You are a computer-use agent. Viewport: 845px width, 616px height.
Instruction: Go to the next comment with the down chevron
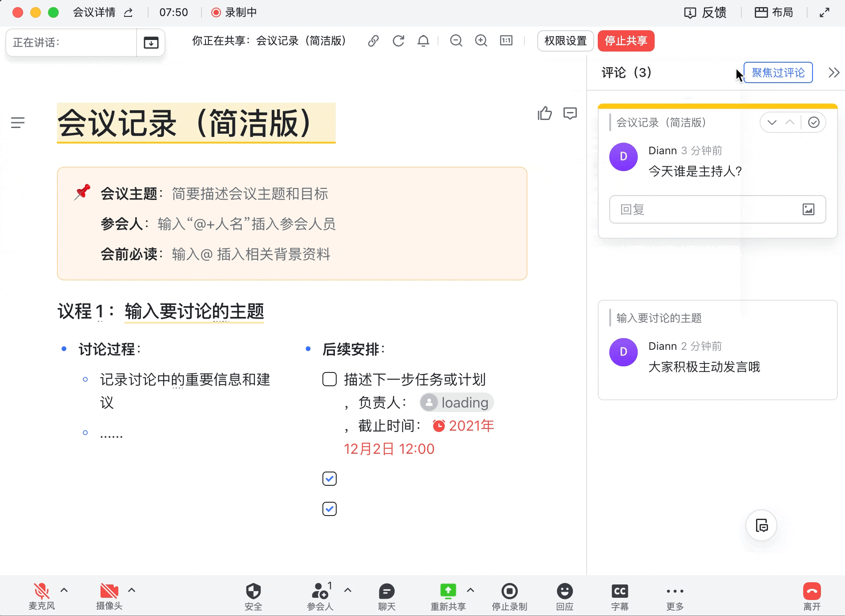pos(772,122)
